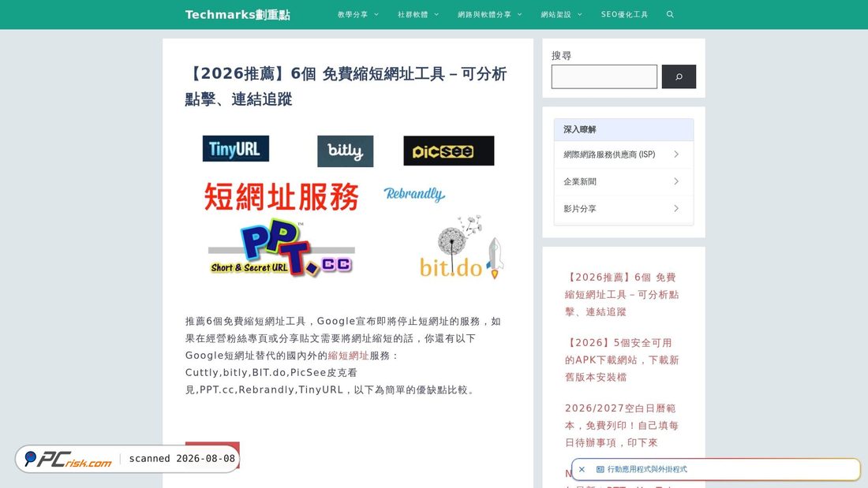This screenshot has width=868, height=488.
Task: Open the search icon in the navigation bar
Action: coord(670,14)
